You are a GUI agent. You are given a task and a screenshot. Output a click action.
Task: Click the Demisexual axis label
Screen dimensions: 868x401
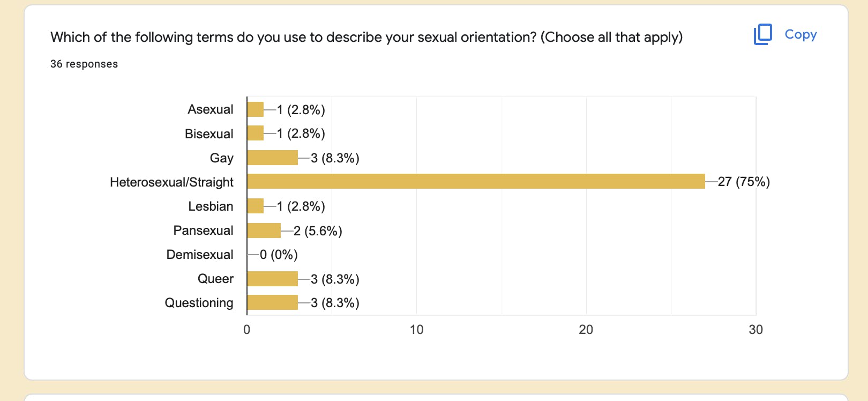200,255
